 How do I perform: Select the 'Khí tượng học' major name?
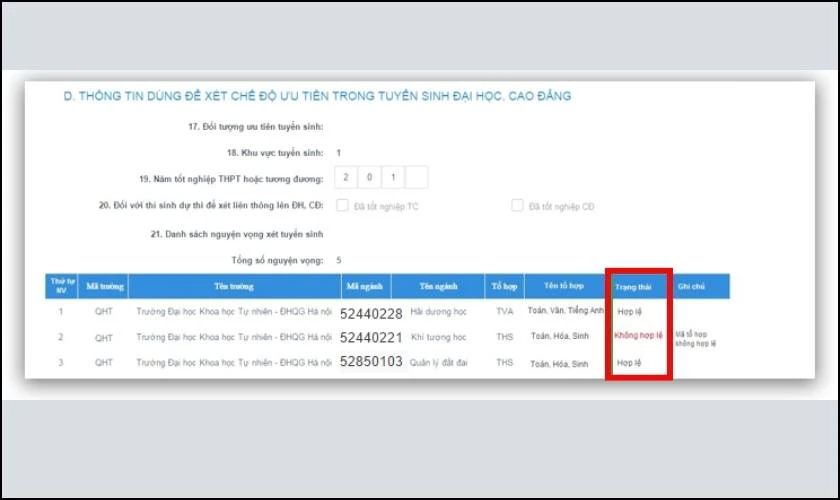tap(438, 338)
